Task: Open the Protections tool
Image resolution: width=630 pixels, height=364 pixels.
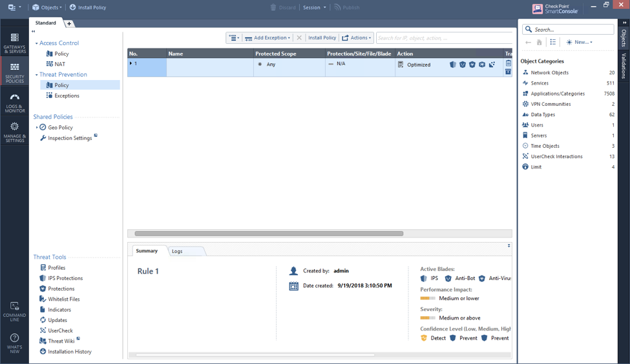Action: click(57, 288)
